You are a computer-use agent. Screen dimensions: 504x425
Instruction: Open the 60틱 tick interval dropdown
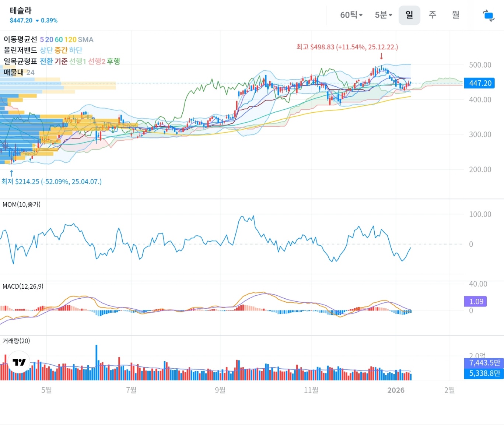tap(351, 15)
